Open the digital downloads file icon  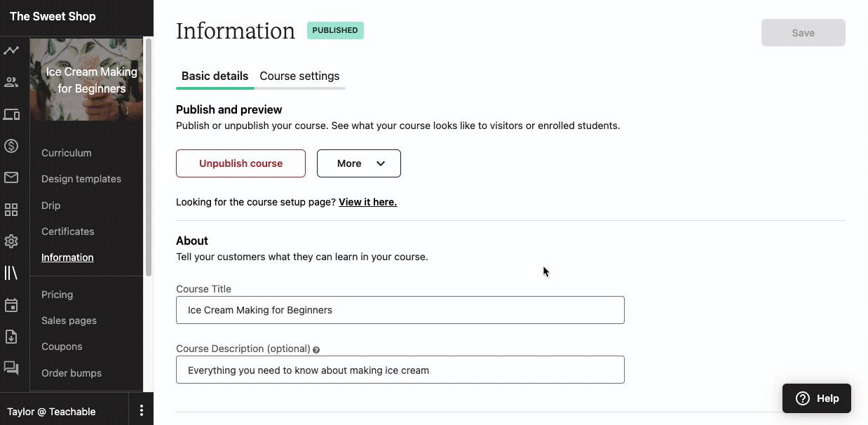11,337
